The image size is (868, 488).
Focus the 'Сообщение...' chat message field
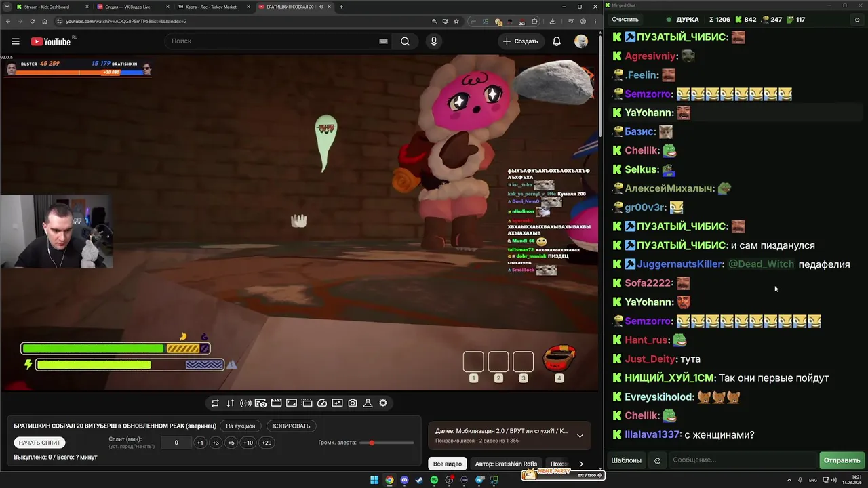(743, 461)
